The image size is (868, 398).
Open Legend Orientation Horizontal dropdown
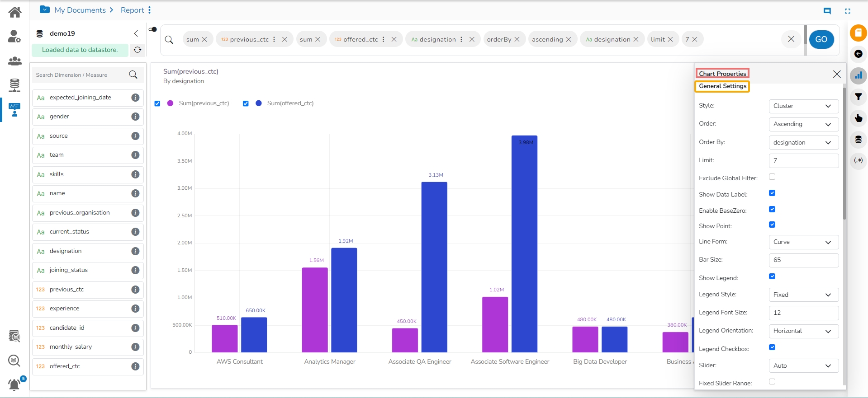[803, 331]
